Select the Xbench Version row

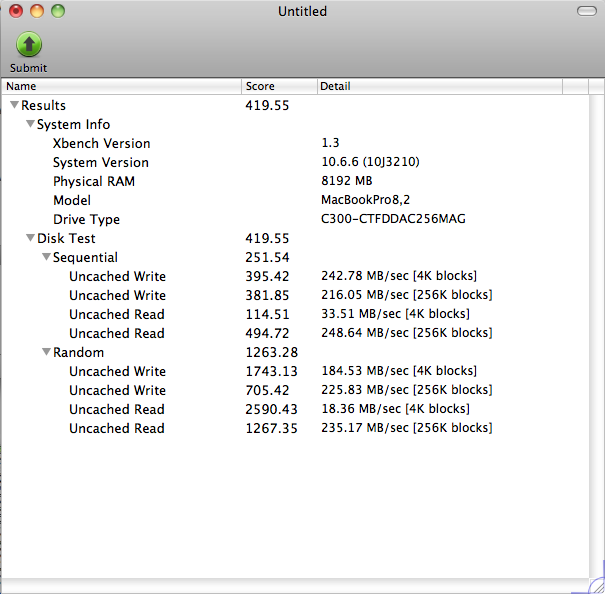point(296,143)
